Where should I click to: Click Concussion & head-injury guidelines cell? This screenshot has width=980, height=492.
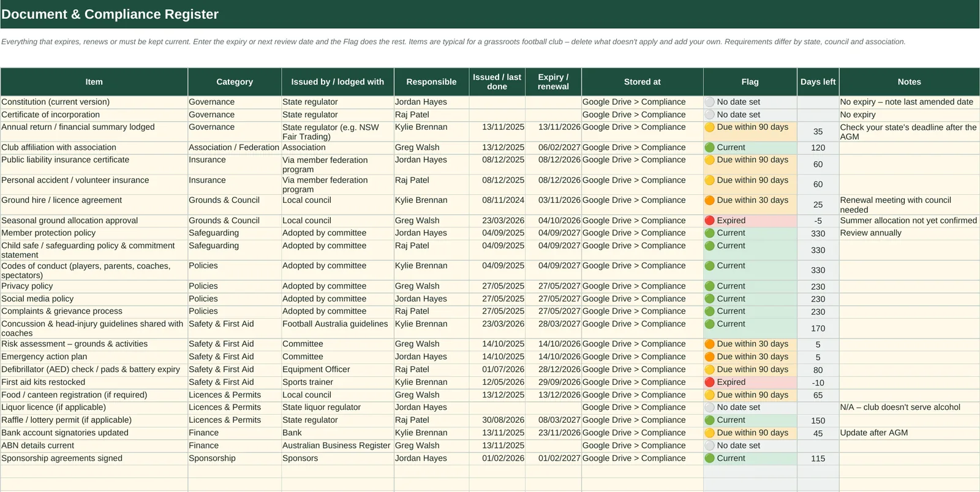[x=94, y=328]
